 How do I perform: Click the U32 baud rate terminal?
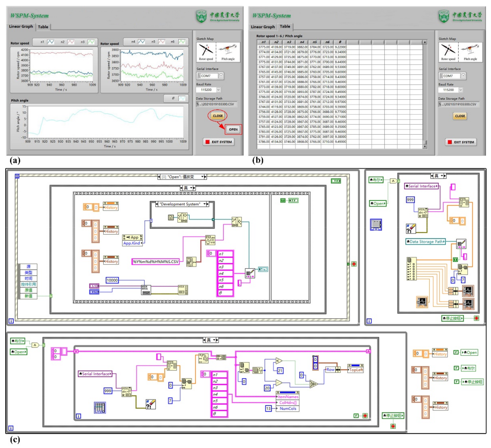coord(94,292)
